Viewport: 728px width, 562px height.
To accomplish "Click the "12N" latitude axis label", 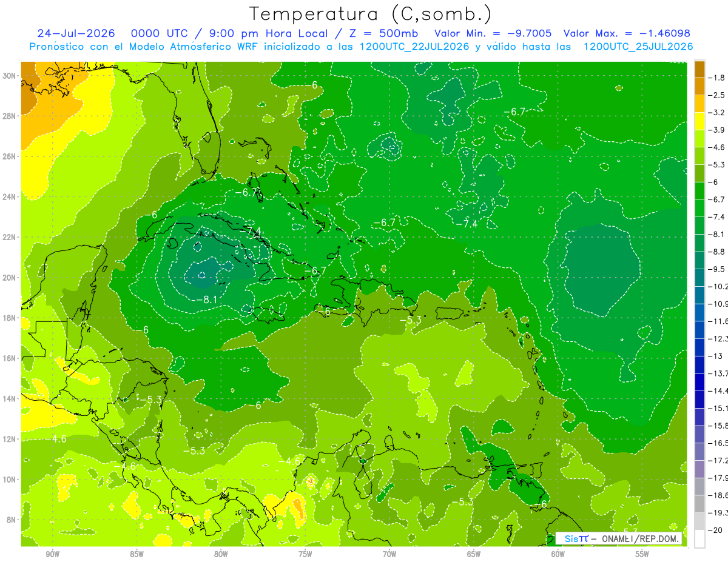I will coord(10,439).
